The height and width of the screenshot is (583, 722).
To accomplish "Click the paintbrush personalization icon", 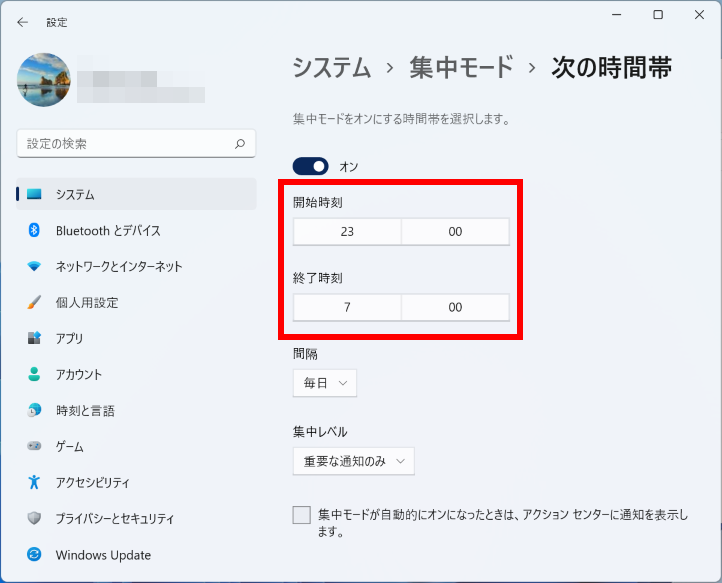I will click(x=34, y=302).
